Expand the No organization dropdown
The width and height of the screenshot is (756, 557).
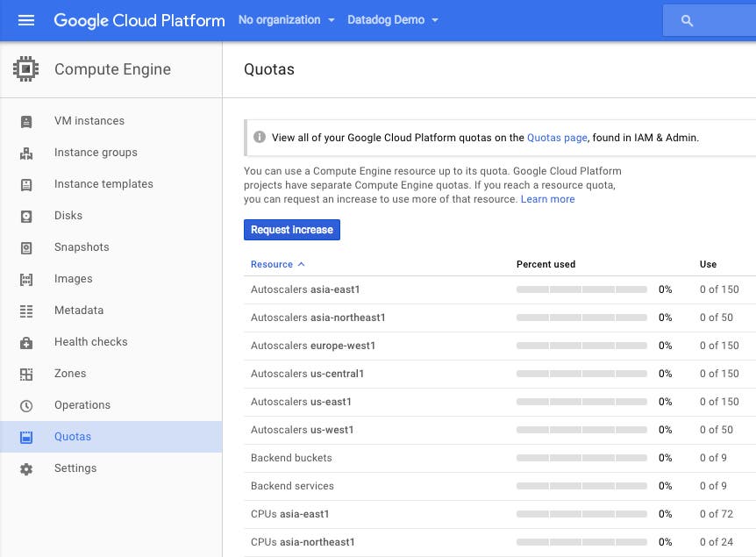[x=286, y=19]
